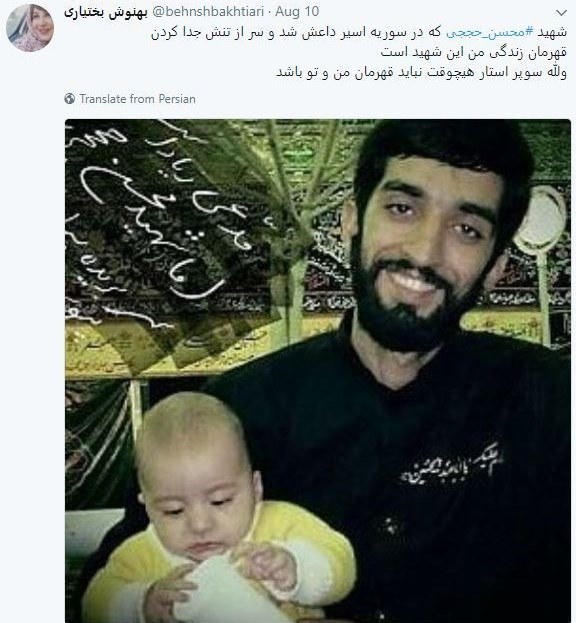Click the display name بهنوش بختیاری
The image size is (576, 623).
[106, 12]
